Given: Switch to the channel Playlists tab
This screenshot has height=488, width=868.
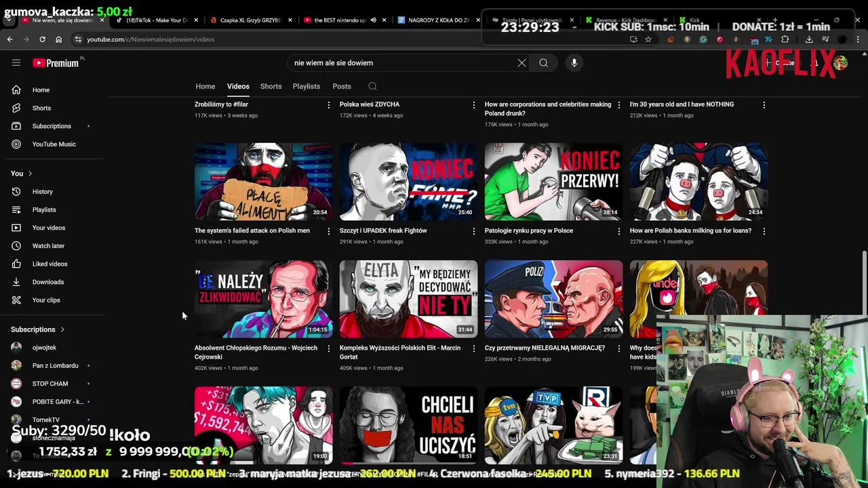Looking at the screenshot, I should tap(307, 87).
